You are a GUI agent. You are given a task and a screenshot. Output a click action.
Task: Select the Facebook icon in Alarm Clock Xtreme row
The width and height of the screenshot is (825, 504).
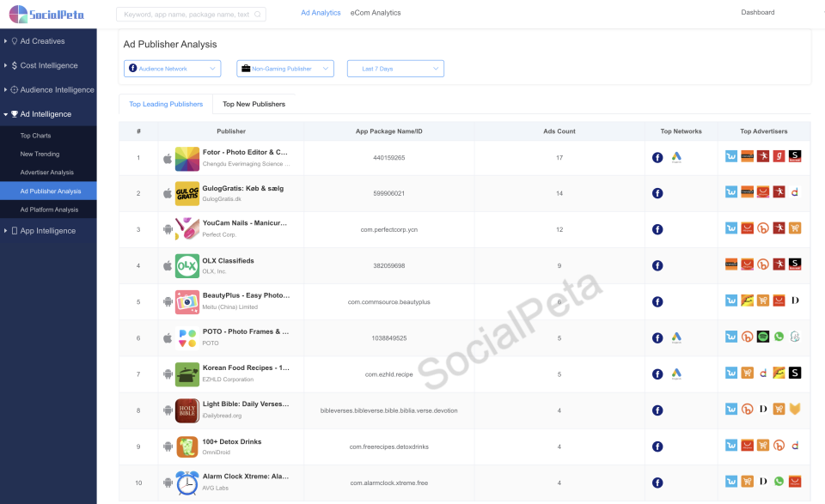pyautogui.click(x=657, y=483)
